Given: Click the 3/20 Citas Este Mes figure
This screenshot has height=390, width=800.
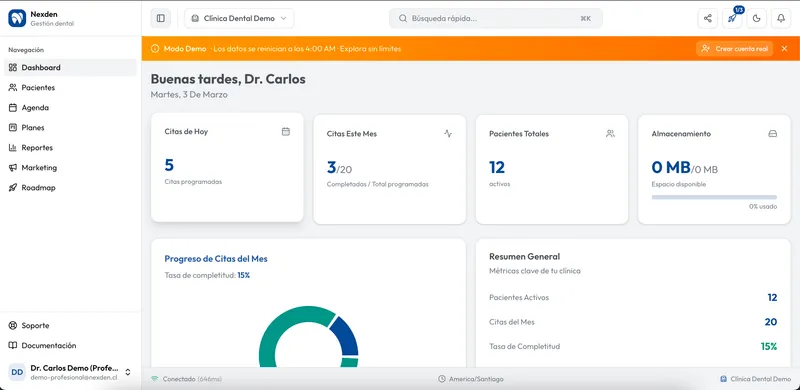Looking at the screenshot, I should pos(339,167).
